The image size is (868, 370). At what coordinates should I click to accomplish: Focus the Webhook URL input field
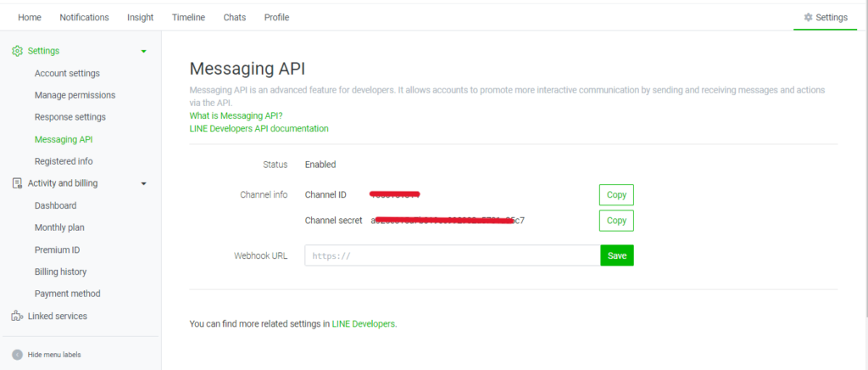453,255
